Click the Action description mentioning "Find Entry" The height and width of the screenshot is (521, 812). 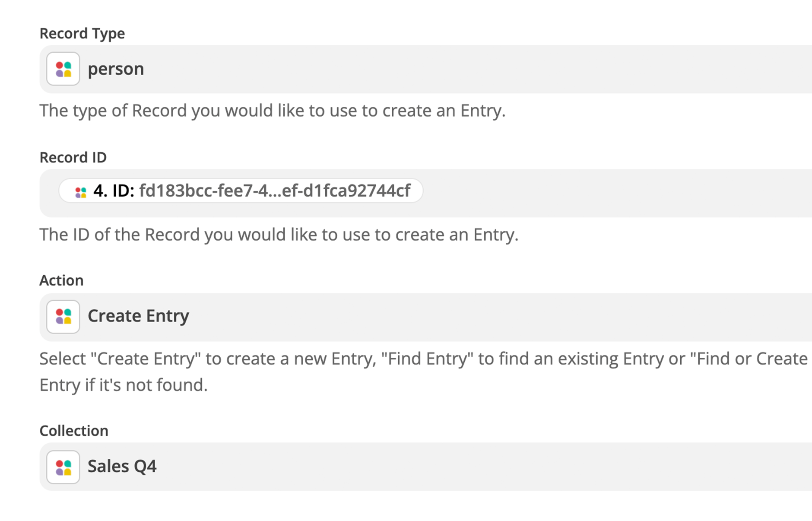[x=424, y=372]
